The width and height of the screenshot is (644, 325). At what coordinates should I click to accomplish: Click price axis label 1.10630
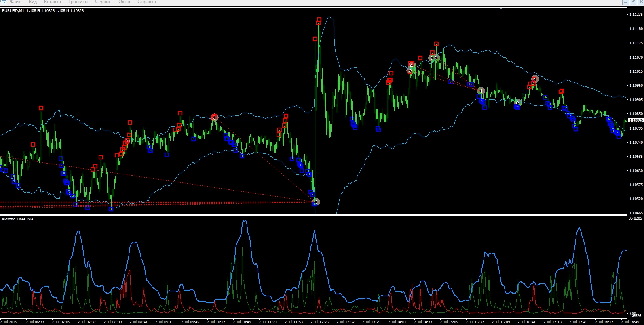[636, 171]
